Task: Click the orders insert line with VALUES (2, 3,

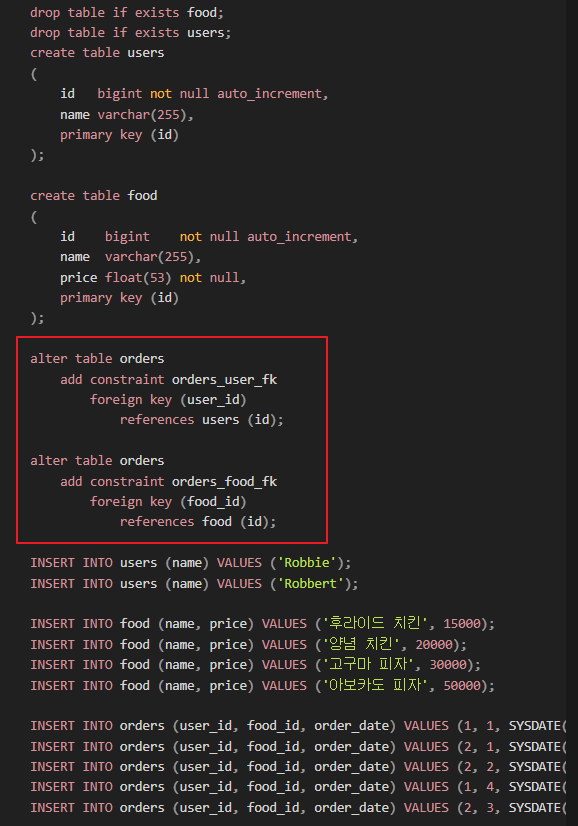Action: click(298, 808)
